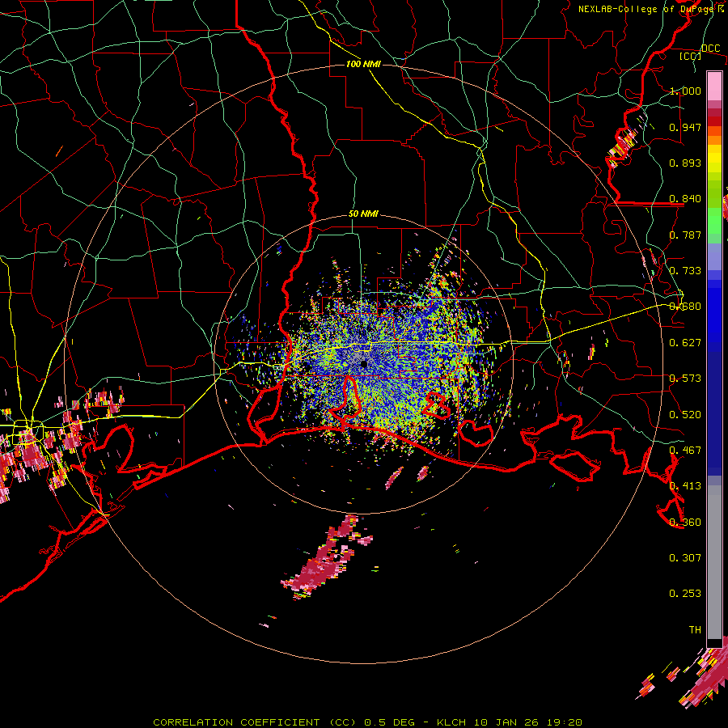Click the NEXLAB-College of DuPage credit text
Viewport: 728px width, 728px height.
pyautogui.click(x=651, y=9)
